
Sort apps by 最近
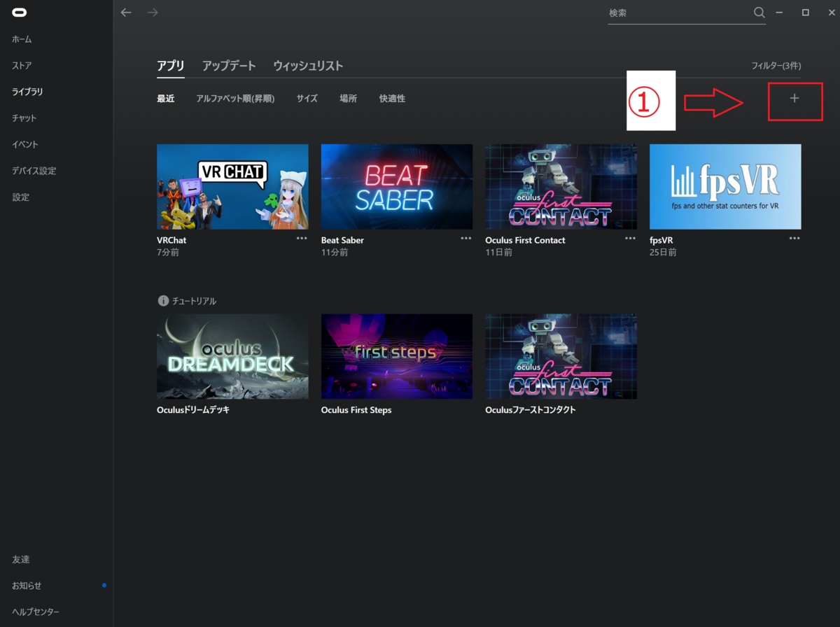166,99
